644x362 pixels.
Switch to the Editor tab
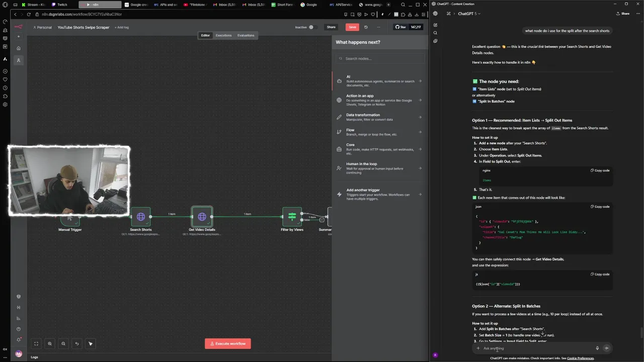coord(205,35)
